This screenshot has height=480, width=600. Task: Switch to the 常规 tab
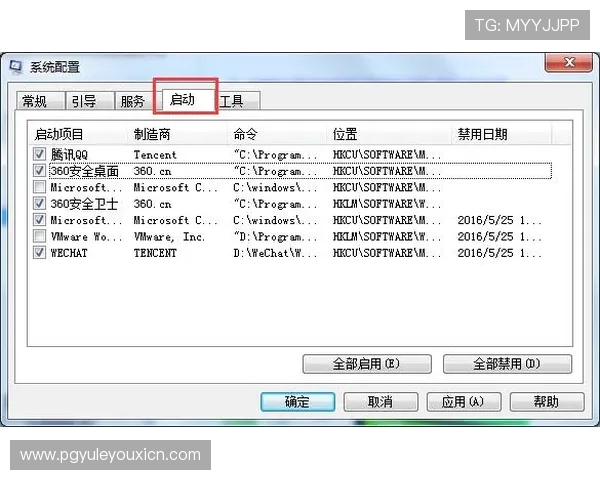[40, 101]
